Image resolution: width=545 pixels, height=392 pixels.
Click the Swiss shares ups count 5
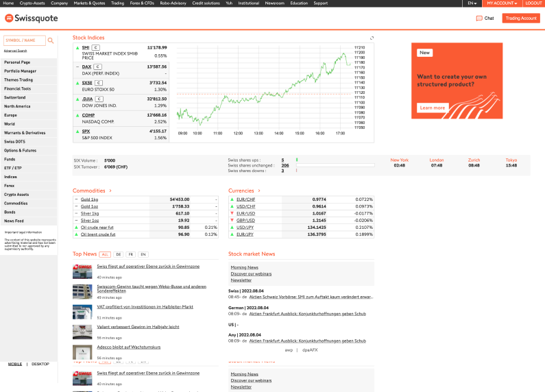click(x=282, y=160)
